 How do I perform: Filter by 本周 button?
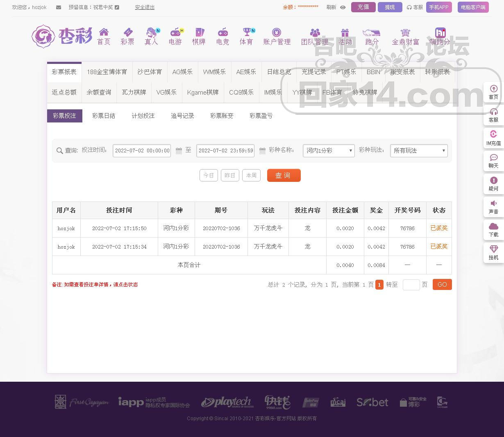(x=251, y=175)
